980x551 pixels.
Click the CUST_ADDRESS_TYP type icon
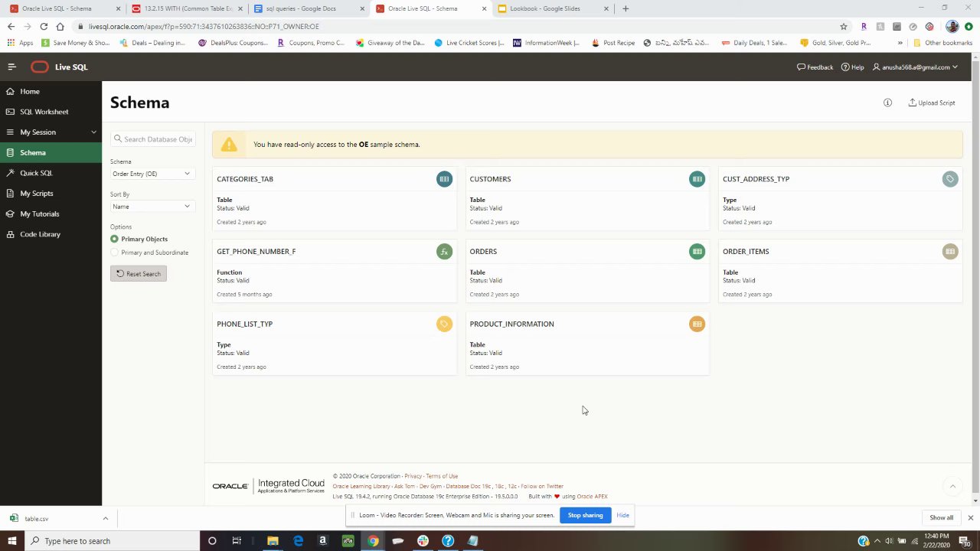point(950,179)
